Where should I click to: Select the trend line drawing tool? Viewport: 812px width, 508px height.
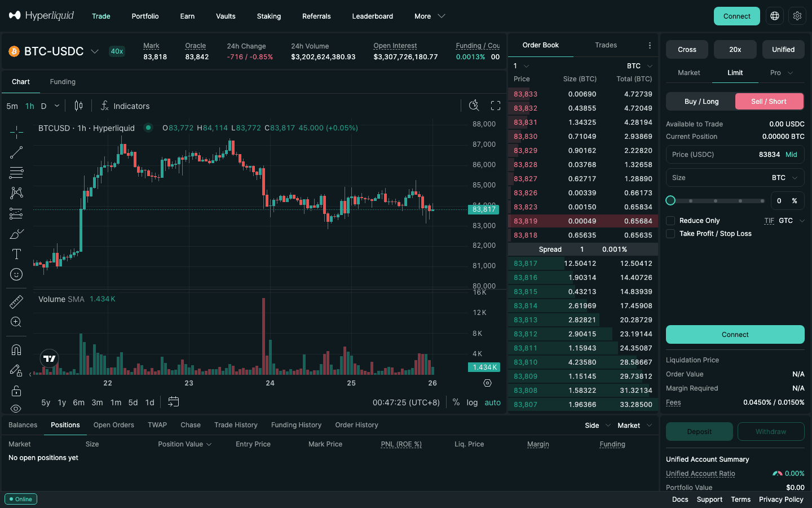(x=16, y=152)
